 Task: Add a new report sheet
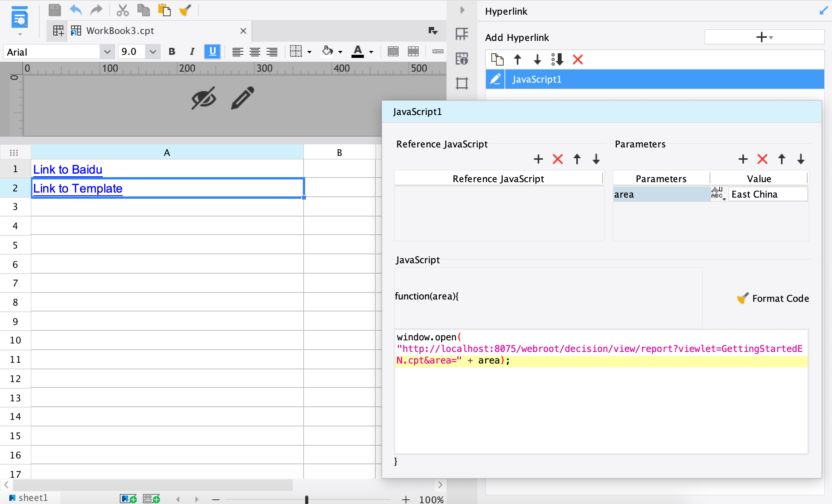pos(129,499)
